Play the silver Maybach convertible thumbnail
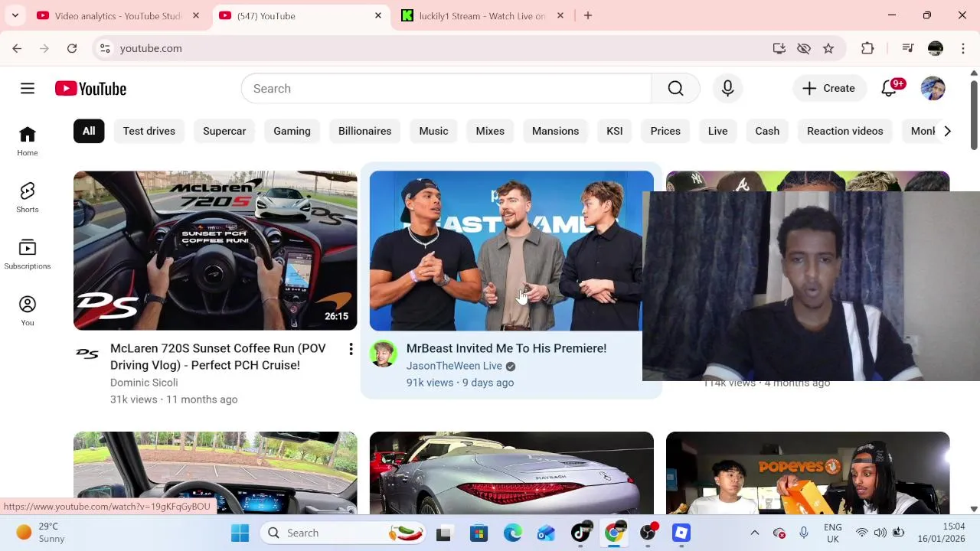 tap(511, 473)
